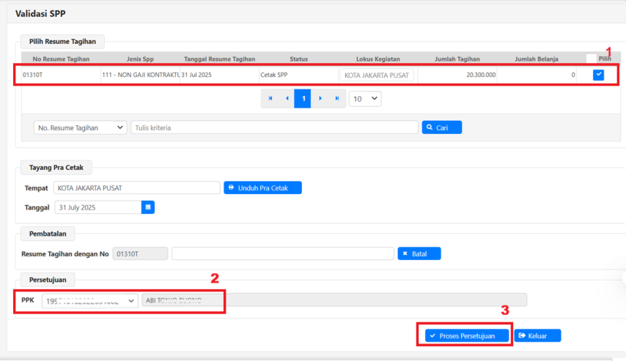This screenshot has width=626, height=364.
Task: Expand the No. Resume Tagihan criteria dropdown
Action: point(80,127)
